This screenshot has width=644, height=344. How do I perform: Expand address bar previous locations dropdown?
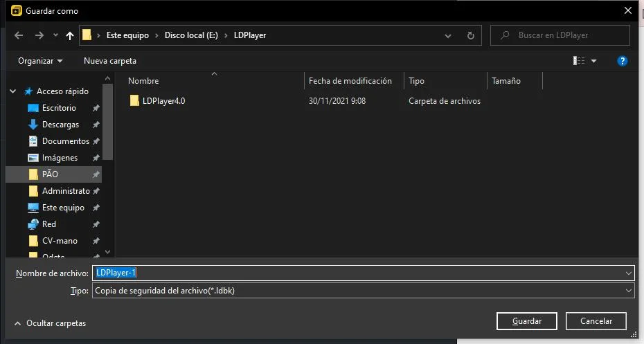tap(447, 36)
